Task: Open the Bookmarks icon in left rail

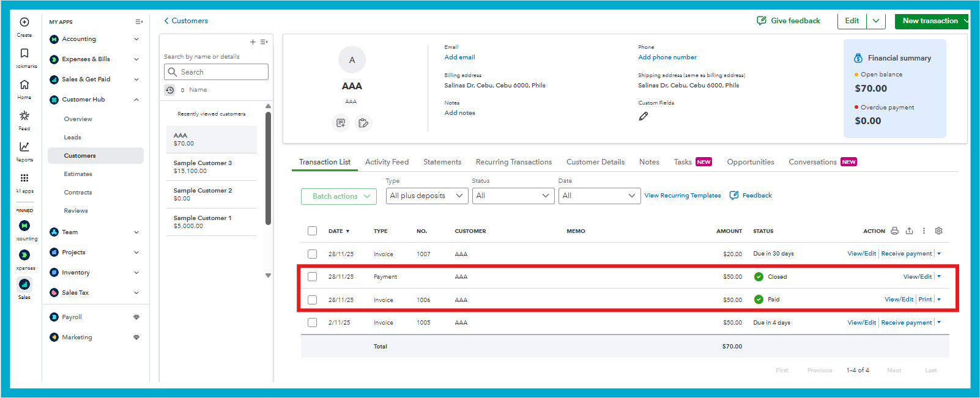Action: click(x=24, y=54)
